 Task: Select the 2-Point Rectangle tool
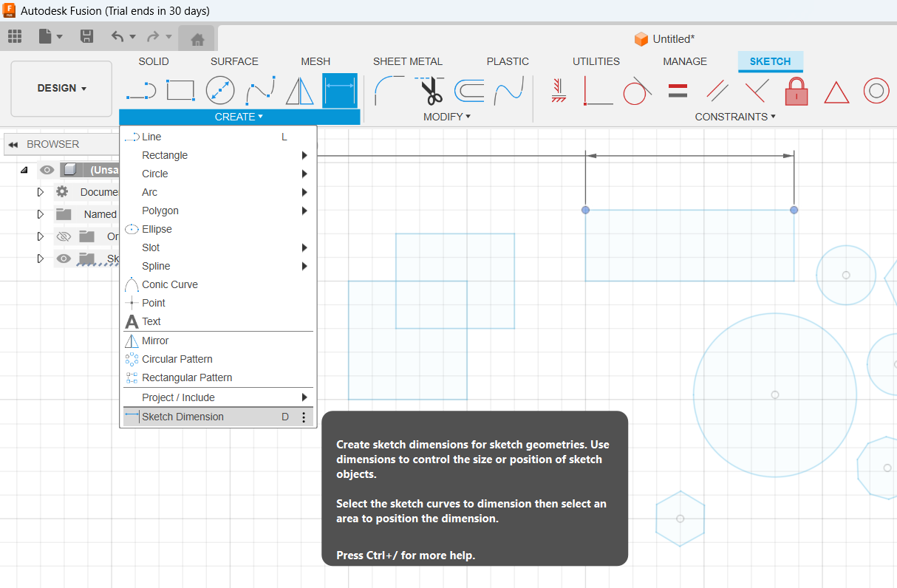180,91
